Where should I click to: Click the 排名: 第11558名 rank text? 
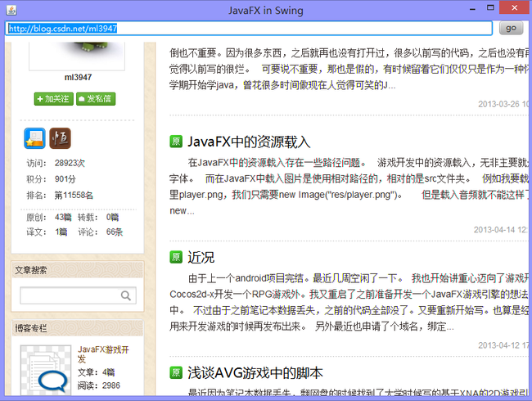(60, 195)
